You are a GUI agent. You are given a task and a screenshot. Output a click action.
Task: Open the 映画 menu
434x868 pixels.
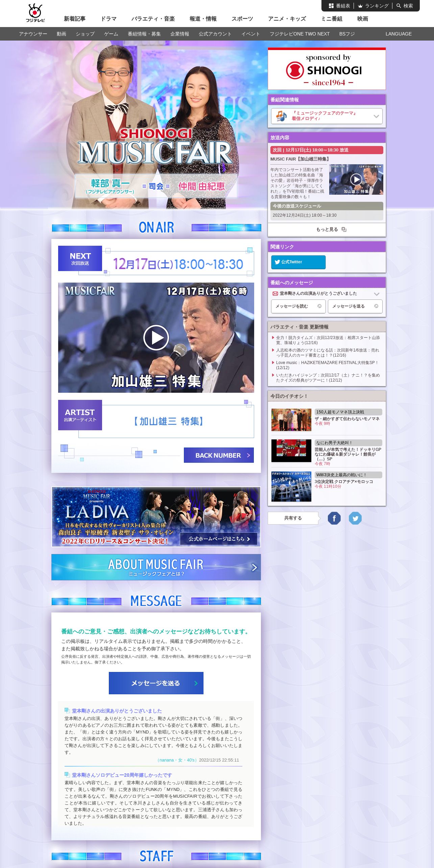(x=363, y=19)
